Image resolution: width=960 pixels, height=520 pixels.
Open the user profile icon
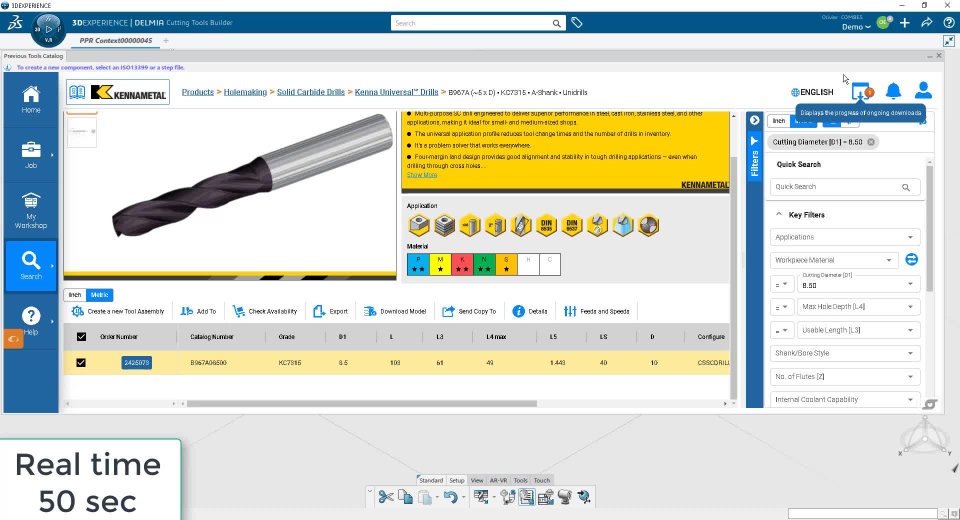click(923, 91)
